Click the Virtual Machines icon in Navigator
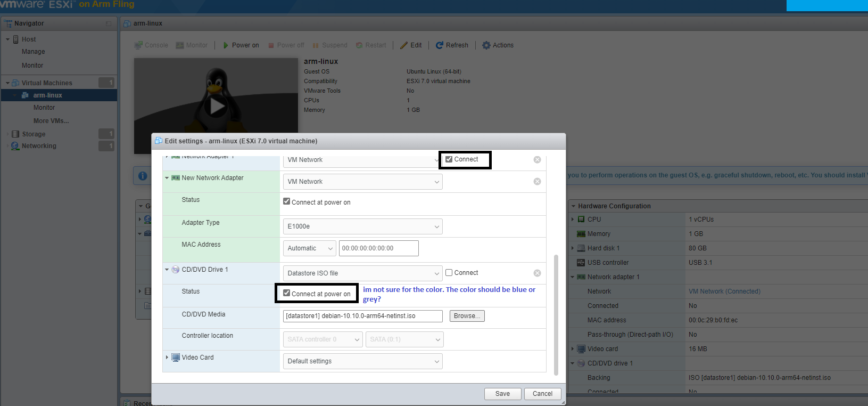 pyautogui.click(x=15, y=83)
